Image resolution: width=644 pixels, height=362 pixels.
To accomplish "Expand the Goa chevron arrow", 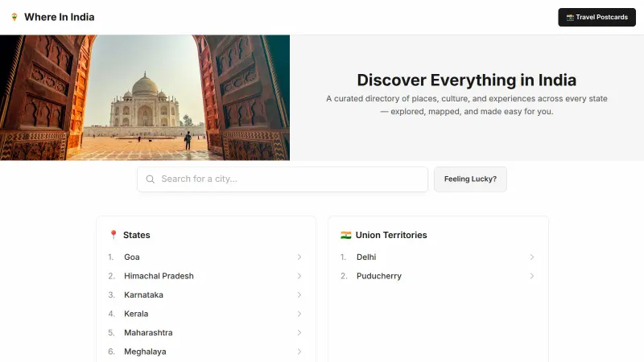I will coord(299,257).
